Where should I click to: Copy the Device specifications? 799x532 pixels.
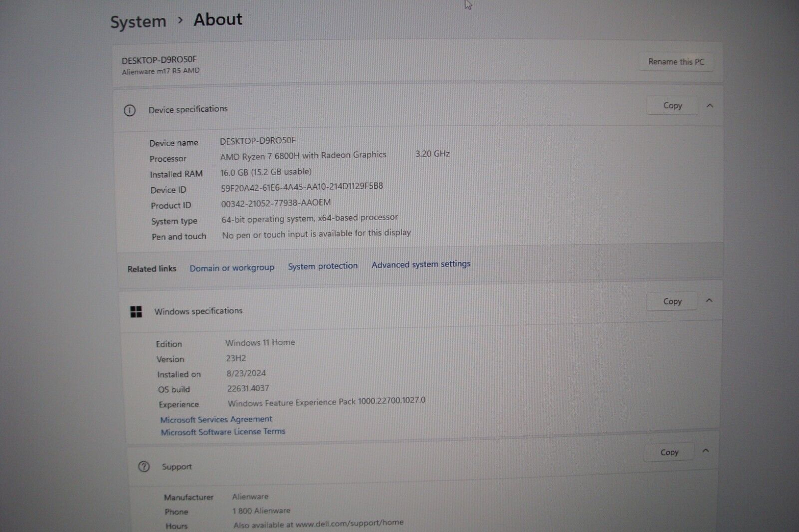(672, 105)
